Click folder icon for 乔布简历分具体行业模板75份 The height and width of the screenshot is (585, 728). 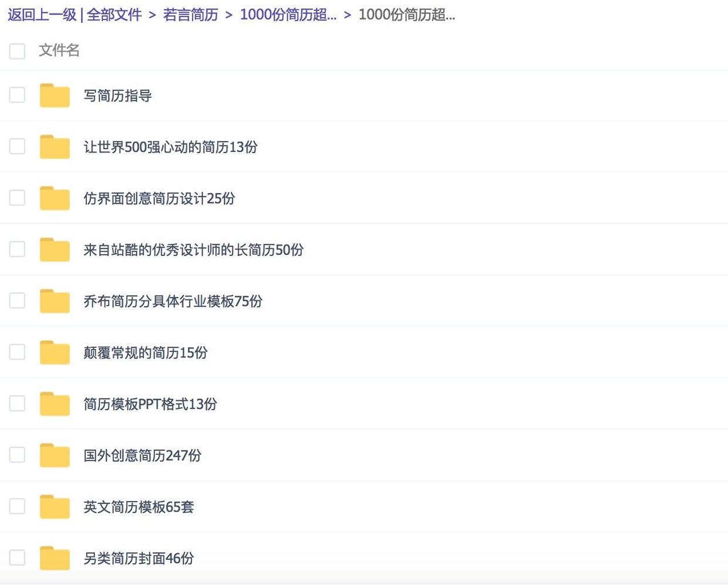55,301
